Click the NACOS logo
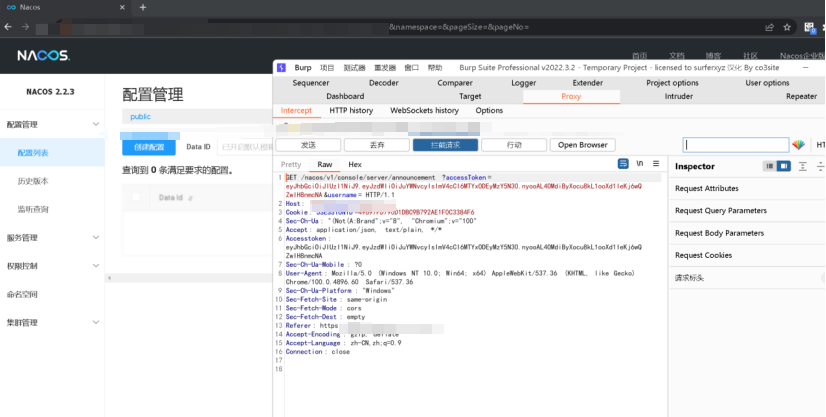This screenshot has width=826, height=417. (x=43, y=55)
